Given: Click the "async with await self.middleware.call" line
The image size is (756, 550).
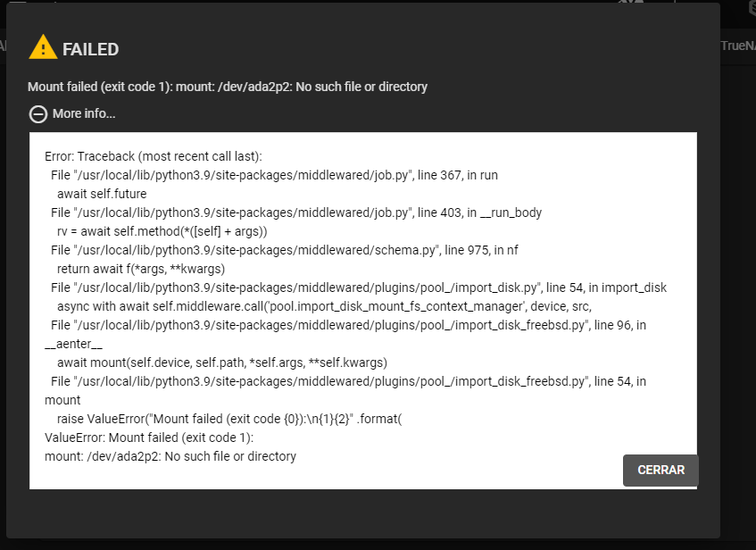Looking at the screenshot, I should point(324,306).
